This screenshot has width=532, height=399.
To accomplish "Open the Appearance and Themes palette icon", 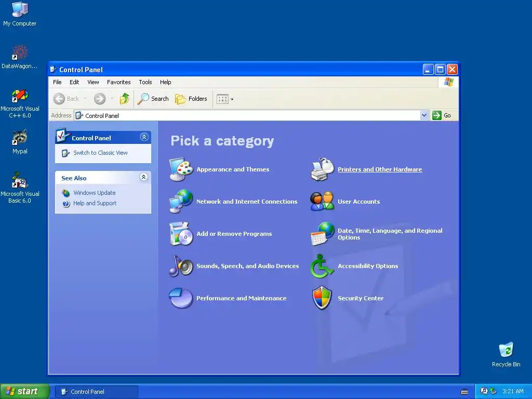I will tap(181, 169).
